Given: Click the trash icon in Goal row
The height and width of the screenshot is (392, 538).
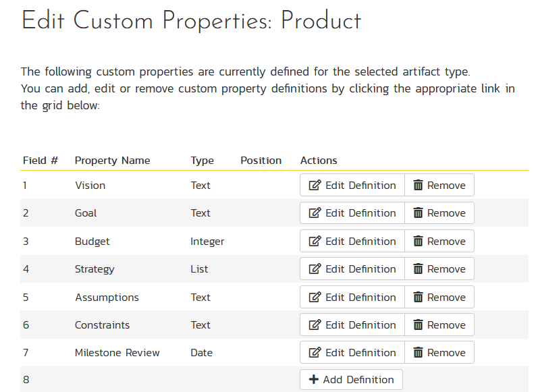Looking at the screenshot, I should [418, 213].
